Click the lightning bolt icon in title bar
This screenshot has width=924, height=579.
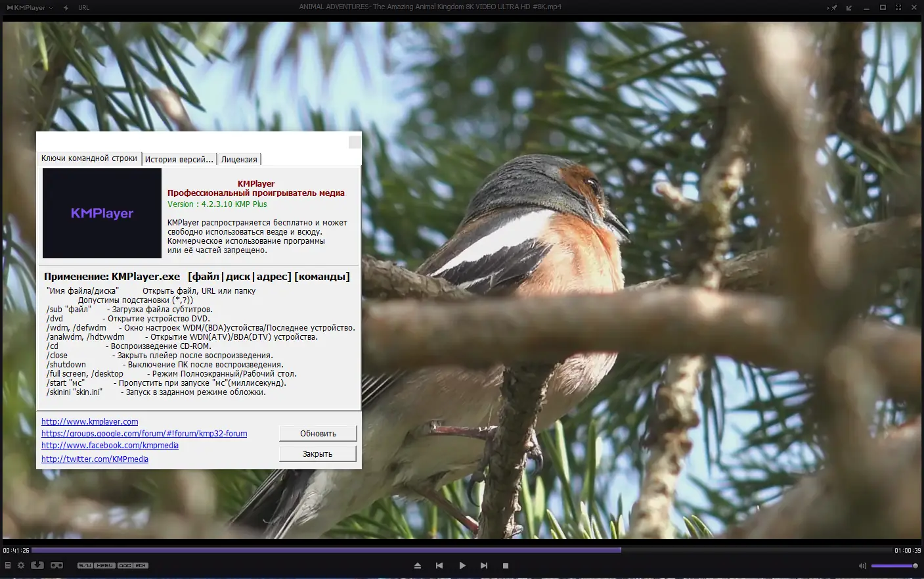point(65,7)
